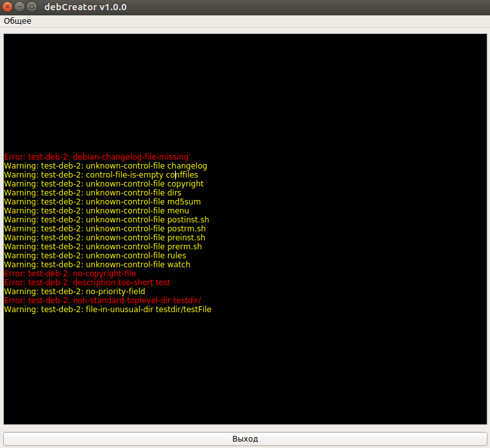Click the unknown-control-file watch warning

click(x=97, y=265)
